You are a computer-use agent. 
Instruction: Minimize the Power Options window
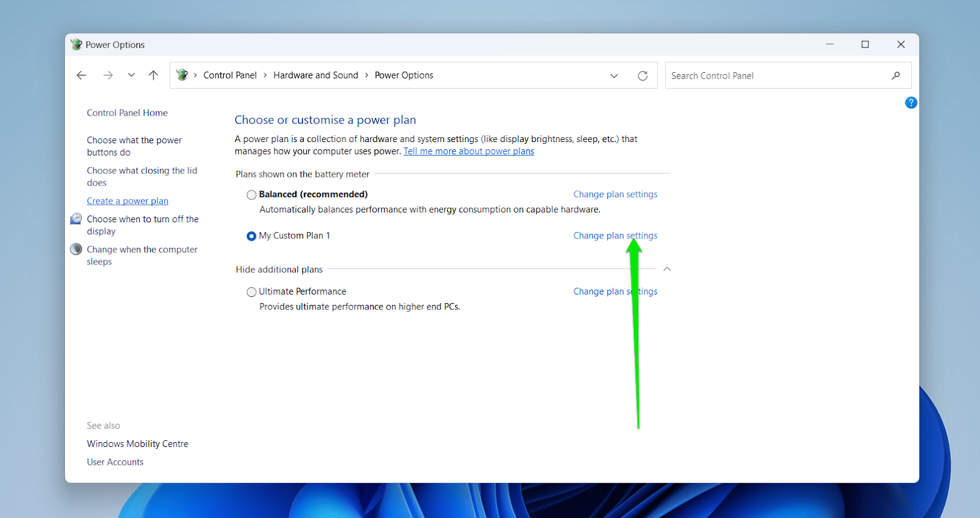click(830, 44)
